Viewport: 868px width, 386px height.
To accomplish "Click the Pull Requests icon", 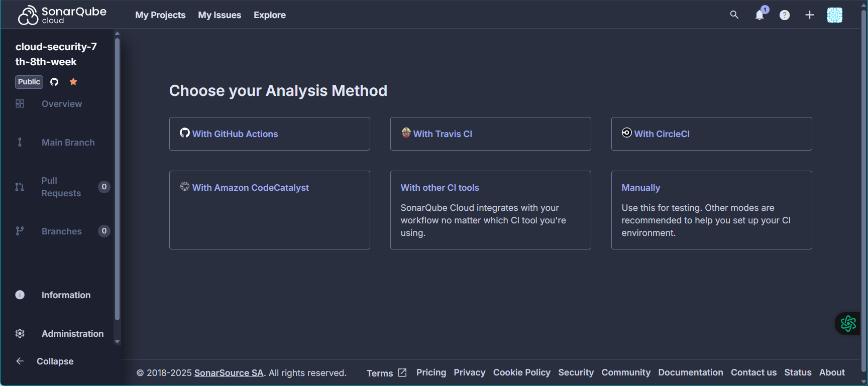I will [20, 187].
